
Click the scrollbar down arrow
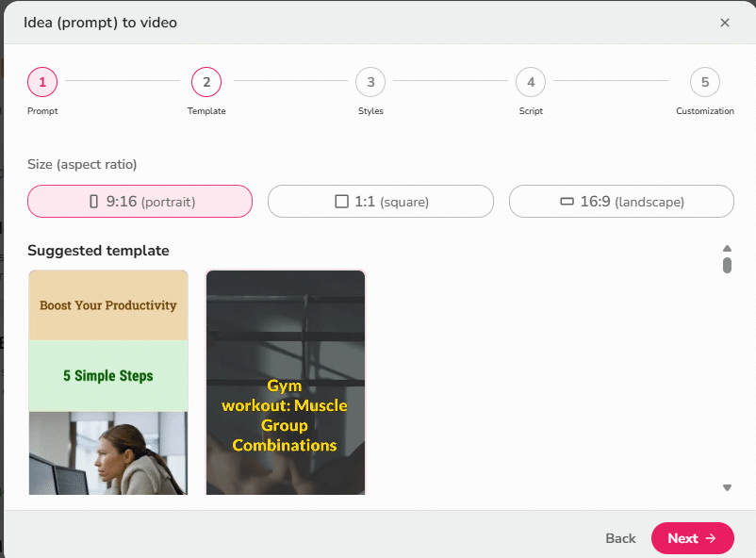pos(727,487)
